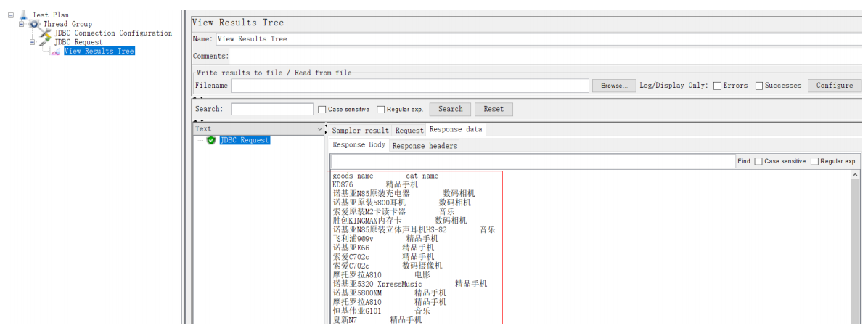Image resolution: width=868 pixels, height=331 pixels.
Task: Select Thread Group in the tree
Action: (x=67, y=25)
